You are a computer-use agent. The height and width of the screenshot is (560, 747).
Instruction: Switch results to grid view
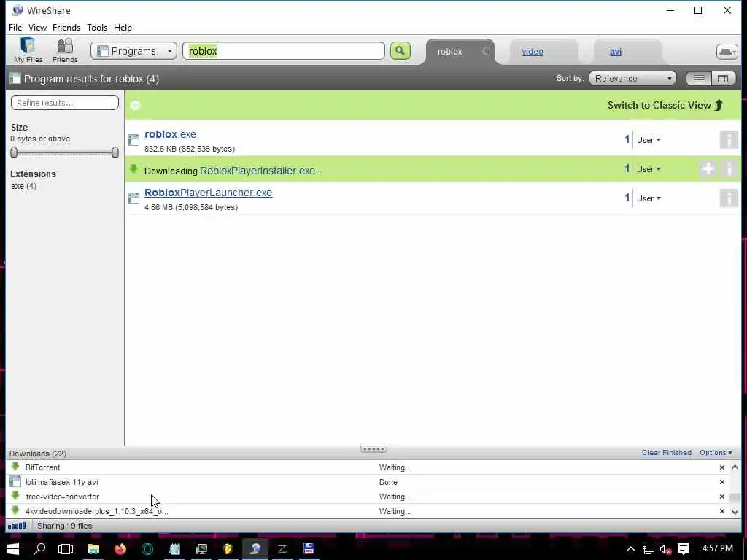(723, 79)
